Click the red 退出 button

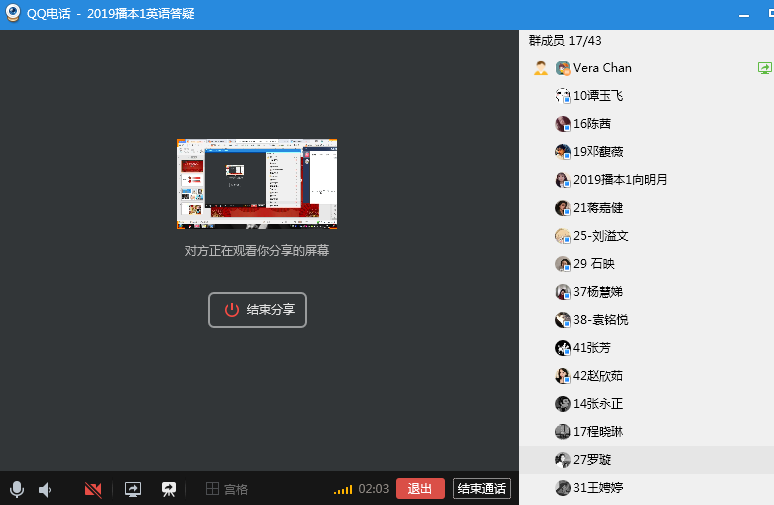tap(420, 489)
